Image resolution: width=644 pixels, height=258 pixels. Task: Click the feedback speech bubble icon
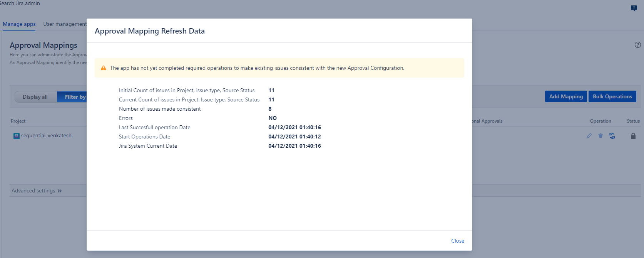tap(634, 8)
